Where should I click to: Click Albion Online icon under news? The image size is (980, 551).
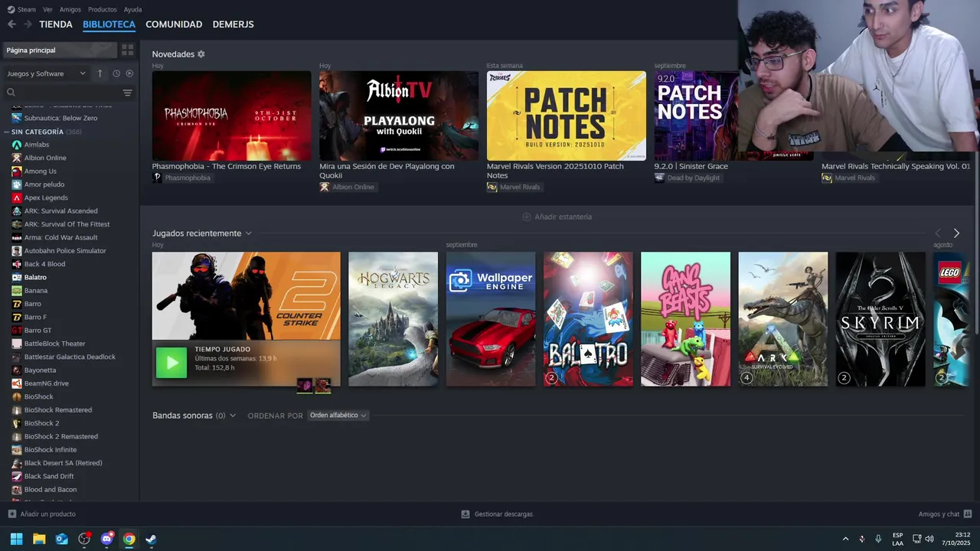point(325,187)
